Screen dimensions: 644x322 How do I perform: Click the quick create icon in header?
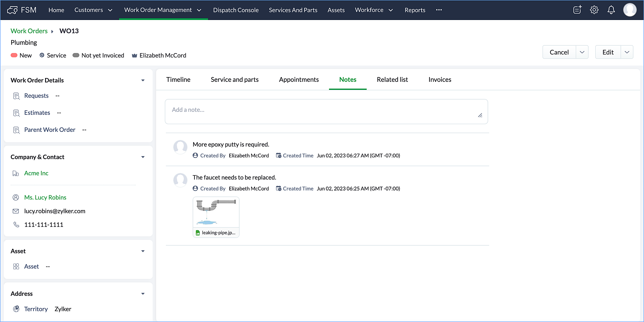(x=577, y=10)
